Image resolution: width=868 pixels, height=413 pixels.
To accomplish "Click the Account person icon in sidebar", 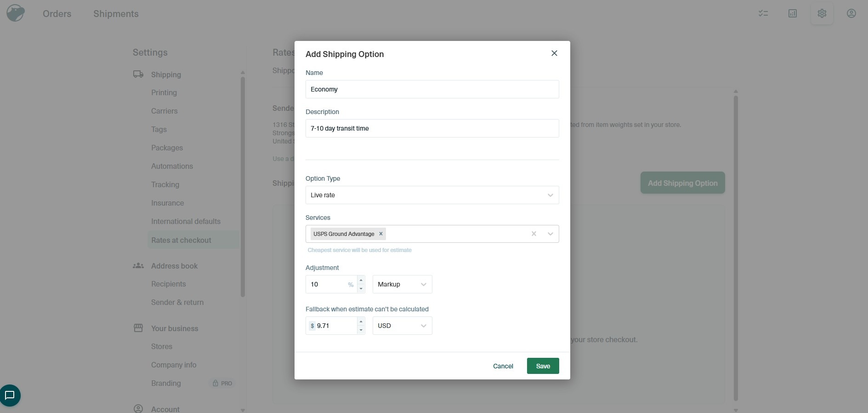I will click(x=138, y=409).
